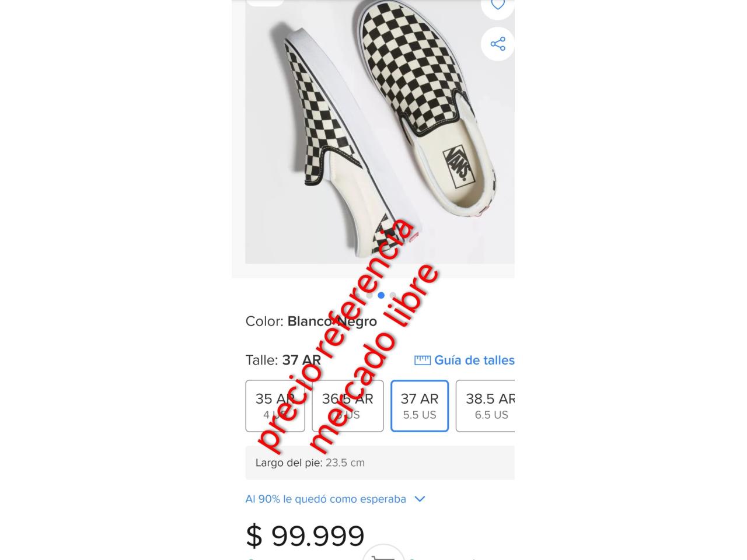Select the active blue carousel dot
The width and height of the screenshot is (747, 560).
pos(381,295)
